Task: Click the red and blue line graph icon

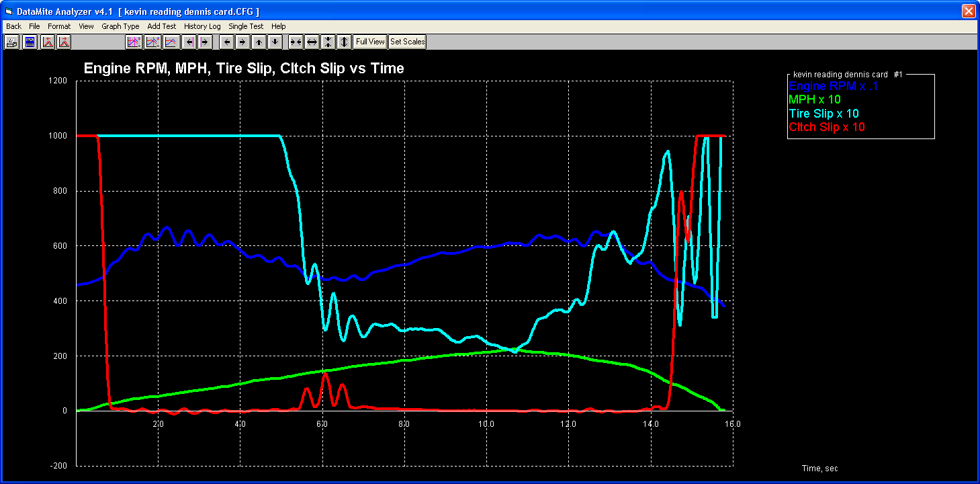Action: tap(171, 42)
